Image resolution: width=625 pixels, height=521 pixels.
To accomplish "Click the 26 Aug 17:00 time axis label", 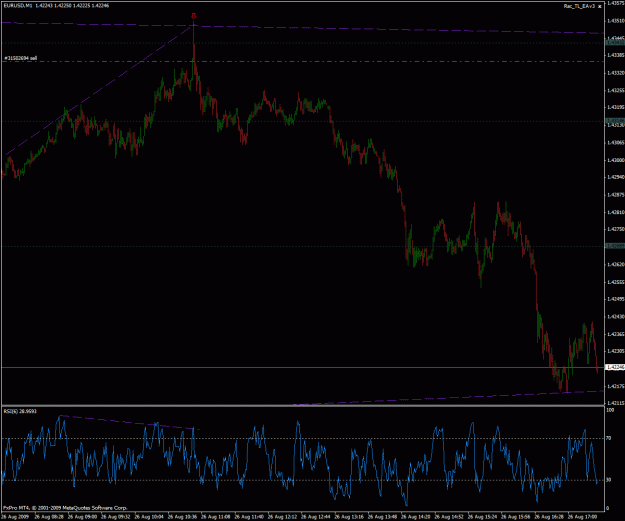I will click(x=583, y=517).
